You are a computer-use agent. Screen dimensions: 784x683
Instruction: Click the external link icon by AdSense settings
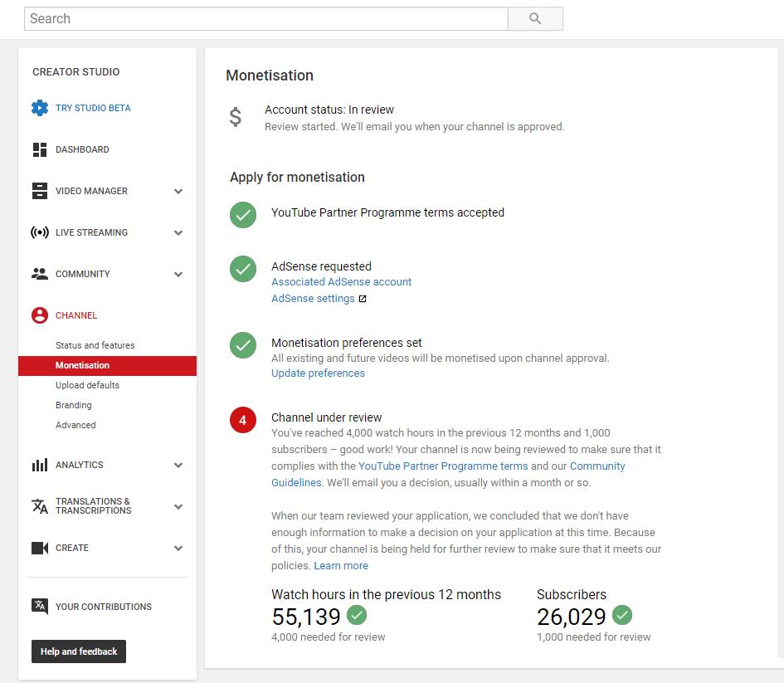(363, 299)
